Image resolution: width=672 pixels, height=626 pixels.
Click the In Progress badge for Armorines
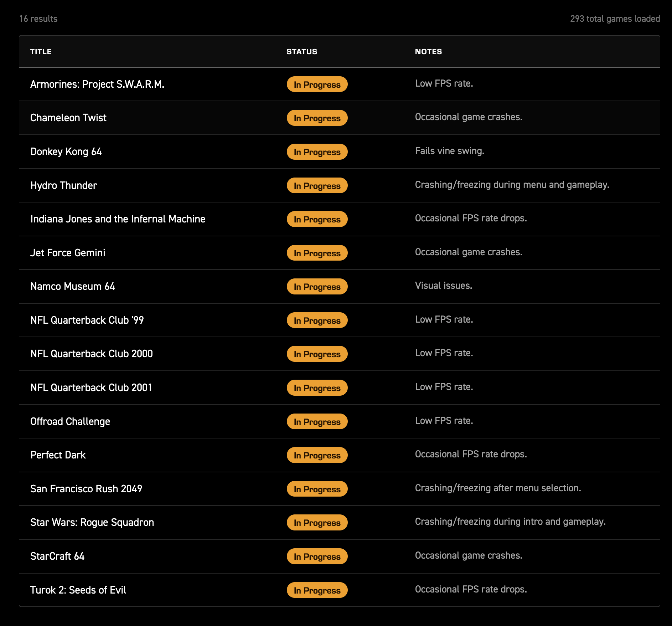[317, 84]
